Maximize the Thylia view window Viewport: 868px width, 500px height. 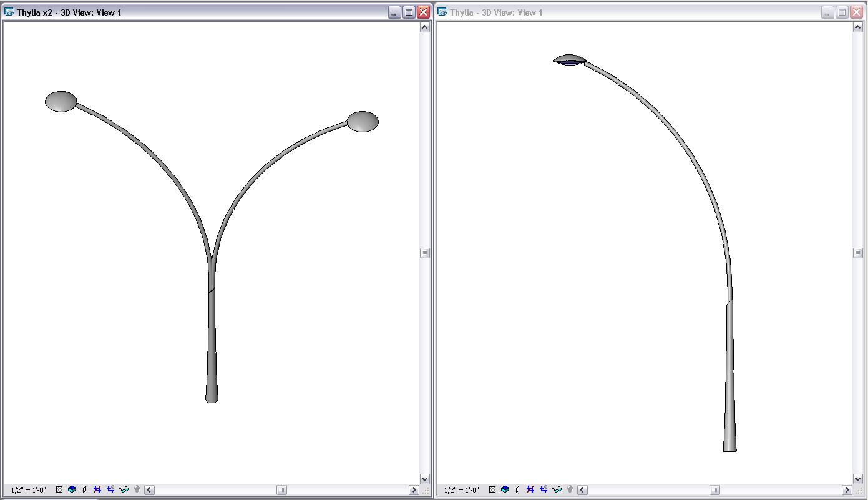point(842,12)
